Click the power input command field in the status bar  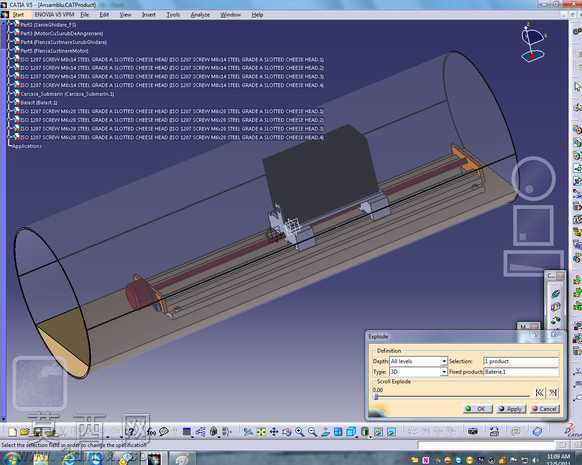tap(486, 445)
